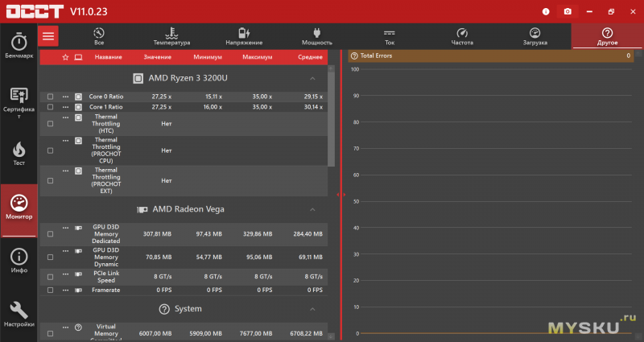The width and height of the screenshot is (644, 342).
Task: Sort by the Минимум column header
Action: (x=208, y=57)
